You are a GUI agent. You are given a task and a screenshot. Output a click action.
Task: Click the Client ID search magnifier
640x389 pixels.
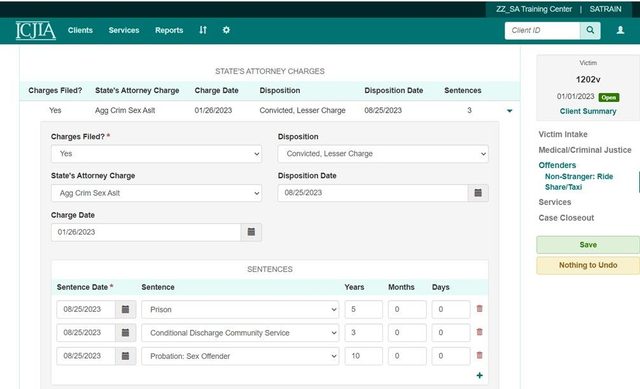[590, 30]
